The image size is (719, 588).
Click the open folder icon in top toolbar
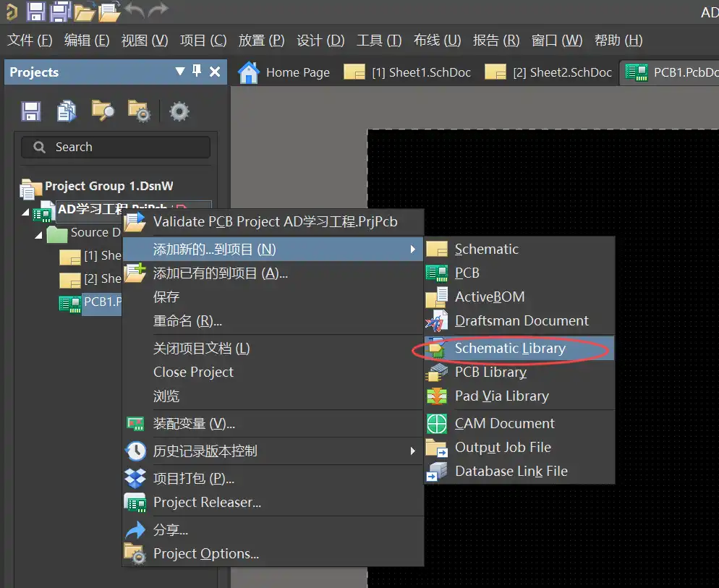coord(85,11)
